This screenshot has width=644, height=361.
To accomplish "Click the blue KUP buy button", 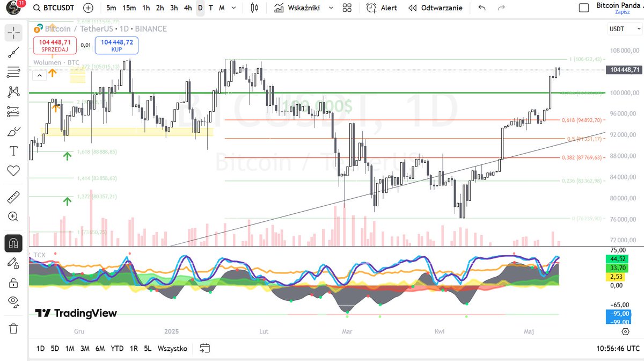I will pos(116,46).
